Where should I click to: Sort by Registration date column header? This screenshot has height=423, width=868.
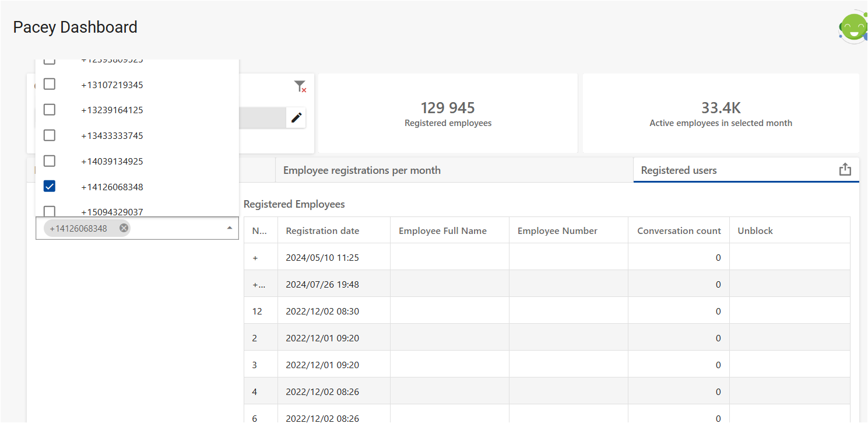[x=322, y=230]
